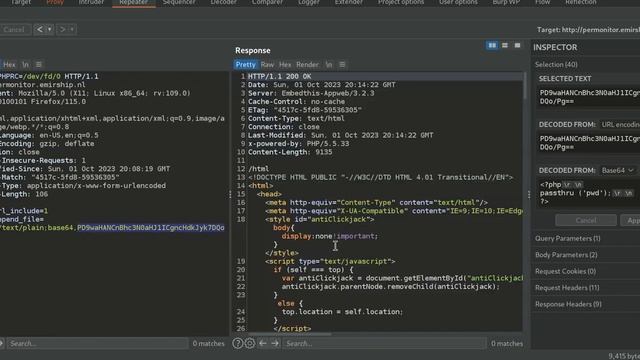The height and width of the screenshot is (360, 640).
Task: Focus the Request pane search field
Action: pyautogui.click(x=97, y=343)
